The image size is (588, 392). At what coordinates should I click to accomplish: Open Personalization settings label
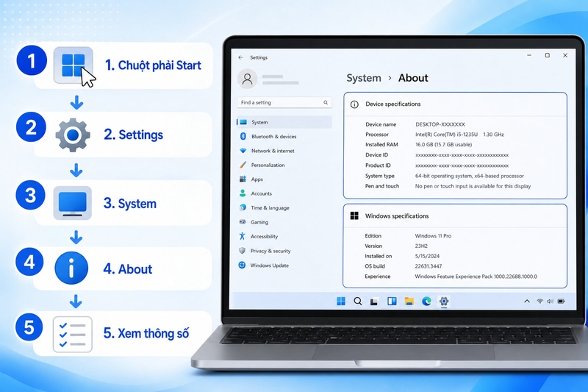pos(268,165)
